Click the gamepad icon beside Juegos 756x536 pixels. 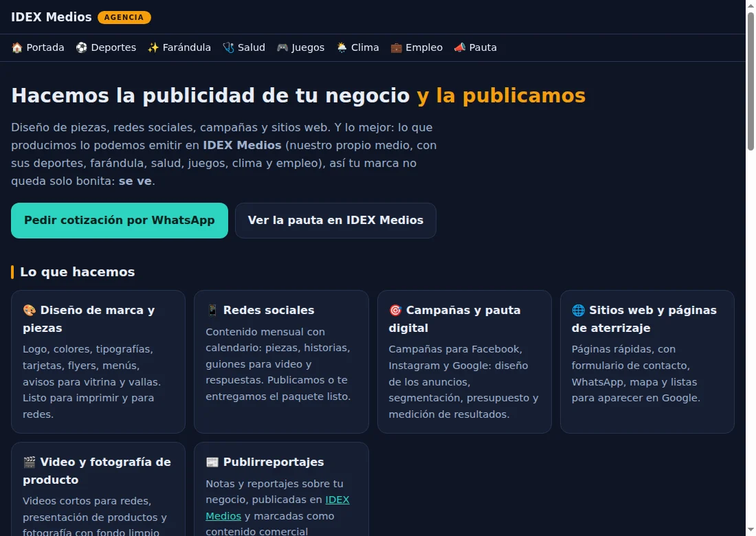tap(282, 47)
